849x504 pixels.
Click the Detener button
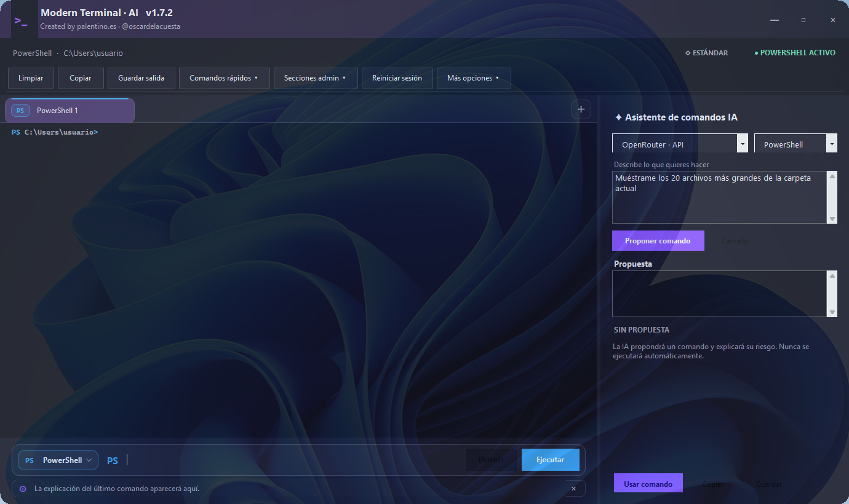tap(492, 460)
